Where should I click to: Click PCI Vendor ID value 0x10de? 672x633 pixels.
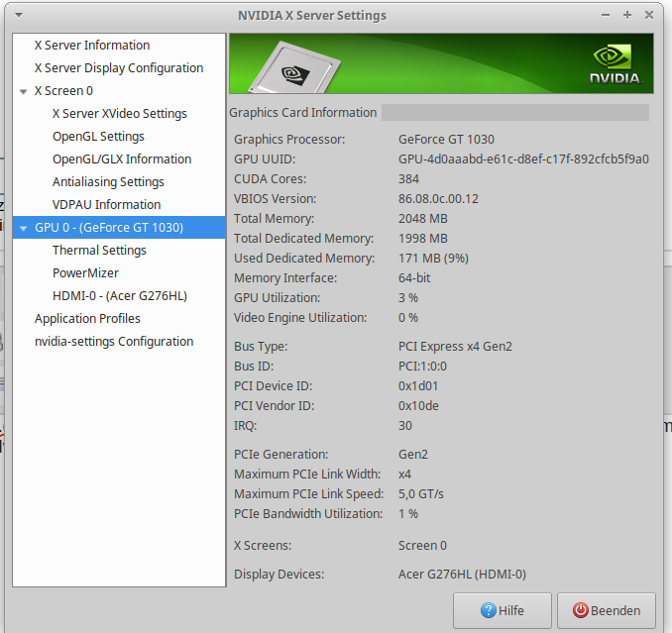[x=418, y=405]
